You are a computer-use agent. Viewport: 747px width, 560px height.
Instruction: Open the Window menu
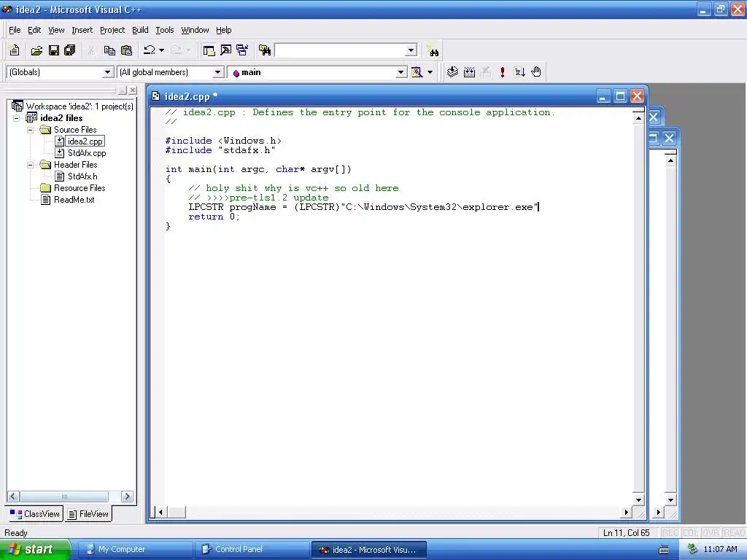tap(195, 30)
